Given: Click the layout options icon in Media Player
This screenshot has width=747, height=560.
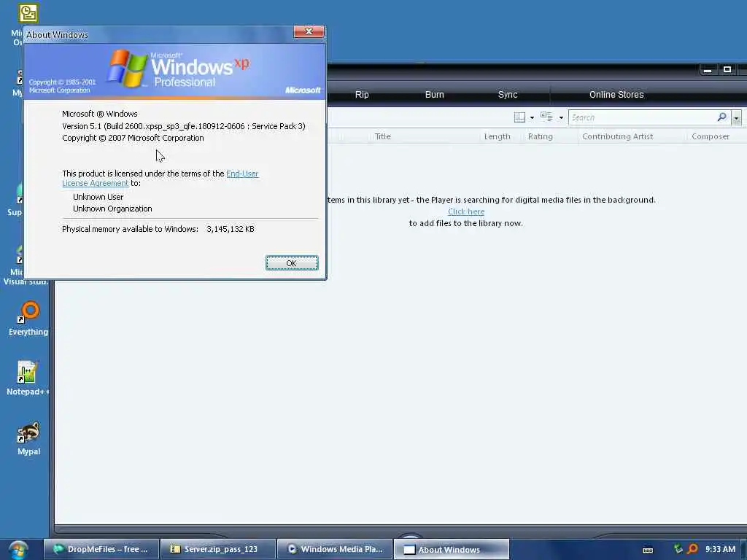Looking at the screenshot, I should click(x=519, y=117).
